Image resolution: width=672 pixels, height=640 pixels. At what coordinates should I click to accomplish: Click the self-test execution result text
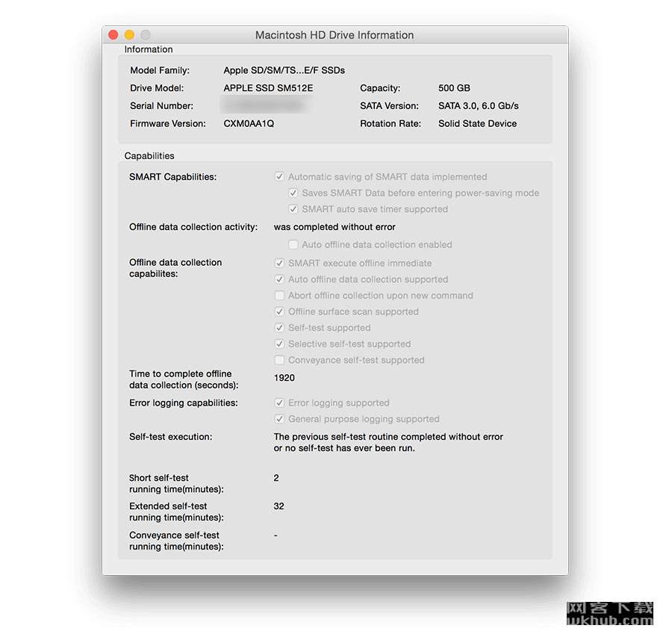pos(388,442)
